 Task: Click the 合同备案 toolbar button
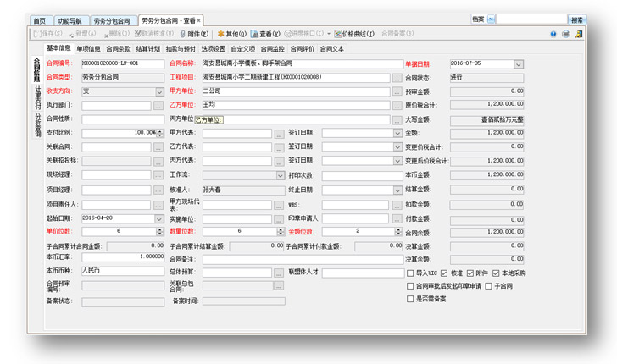tap(397, 34)
